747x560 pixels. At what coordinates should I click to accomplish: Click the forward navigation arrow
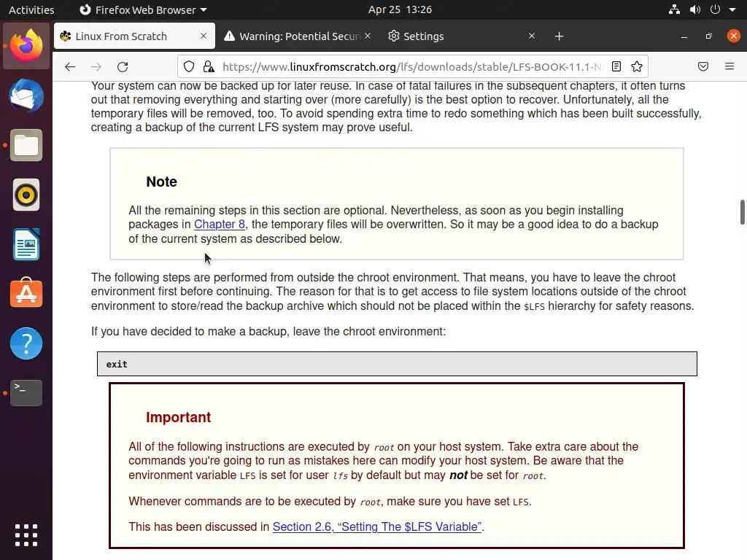click(96, 66)
